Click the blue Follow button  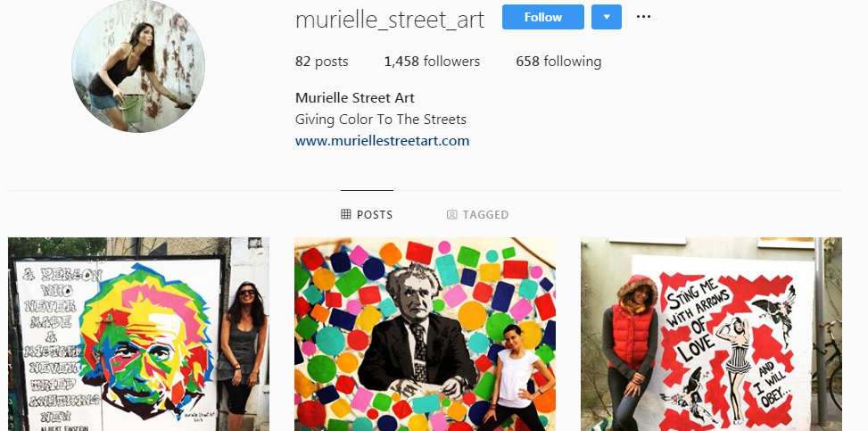tap(543, 17)
